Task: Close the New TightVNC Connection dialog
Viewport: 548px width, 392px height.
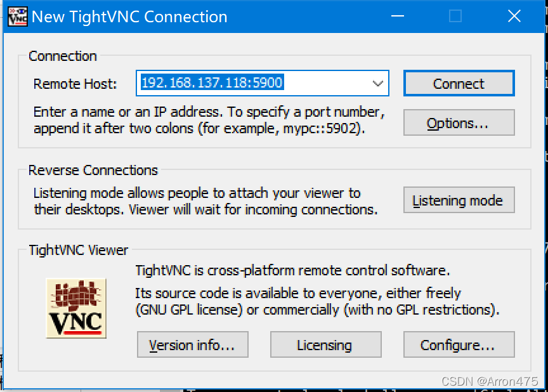Action: (x=514, y=16)
